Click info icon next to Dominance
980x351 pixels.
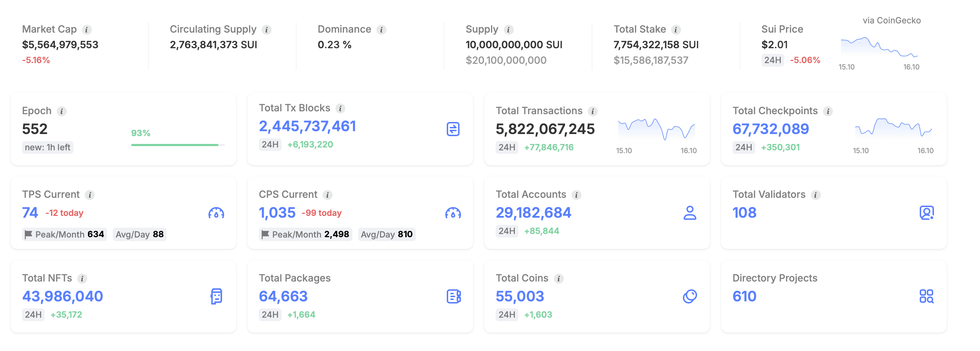(x=381, y=30)
